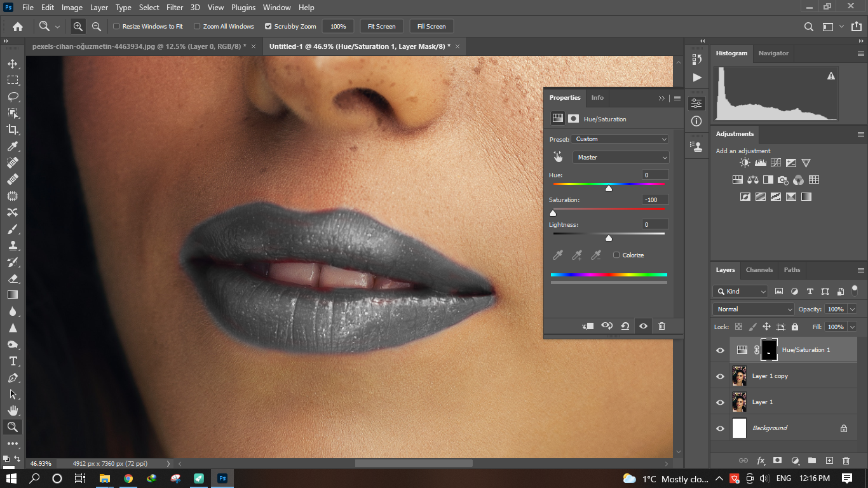Click the Lightness slider handle
Image resolution: width=868 pixels, height=488 pixels.
609,238
